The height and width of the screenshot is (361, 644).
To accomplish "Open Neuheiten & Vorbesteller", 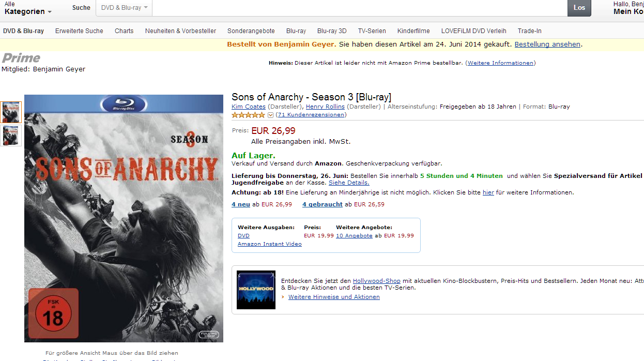I will 180,31.
